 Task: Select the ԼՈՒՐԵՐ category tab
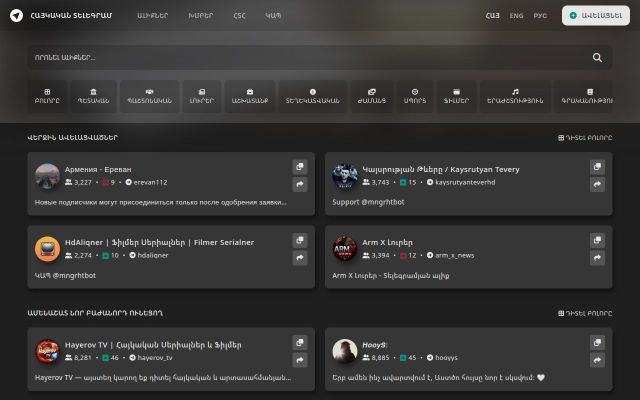pyautogui.click(x=202, y=96)
